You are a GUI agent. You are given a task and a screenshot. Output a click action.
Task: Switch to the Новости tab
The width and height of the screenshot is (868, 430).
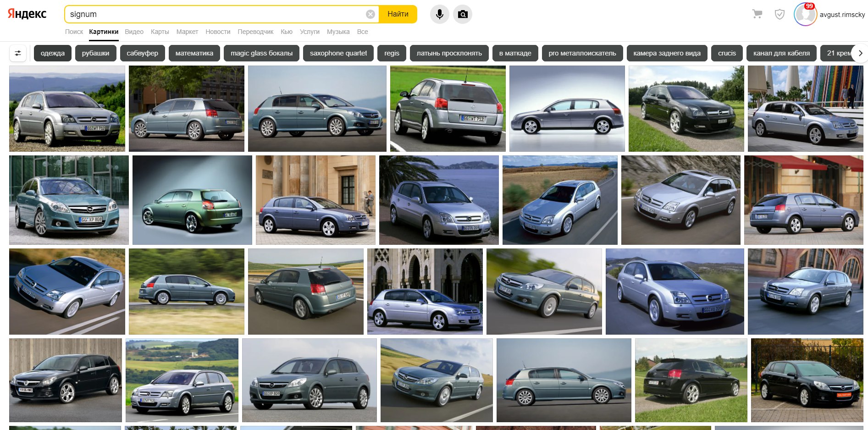(x=218, y=32)
